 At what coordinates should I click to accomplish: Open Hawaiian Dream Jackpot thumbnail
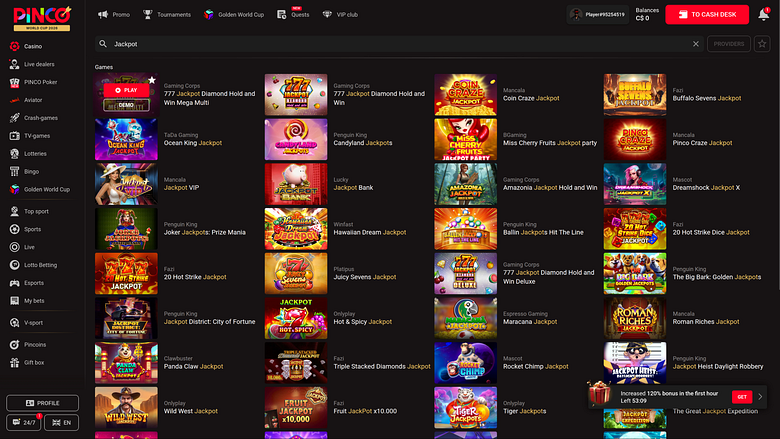coord(296,229)
